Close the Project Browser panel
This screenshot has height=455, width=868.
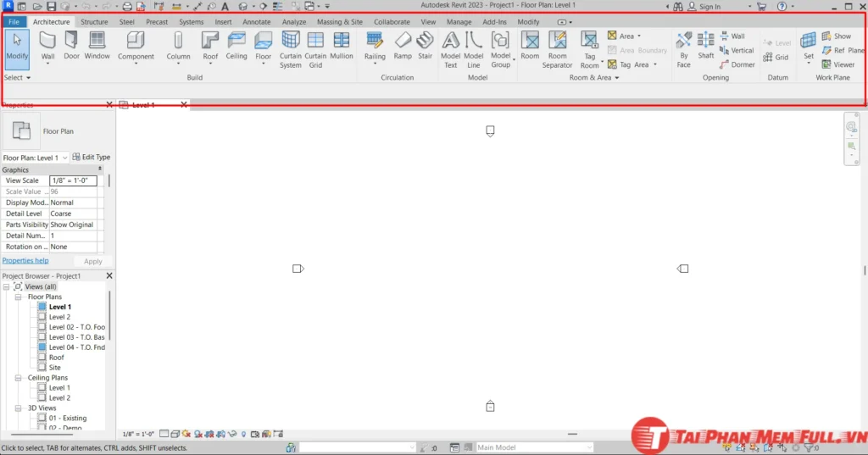(109, 275)
